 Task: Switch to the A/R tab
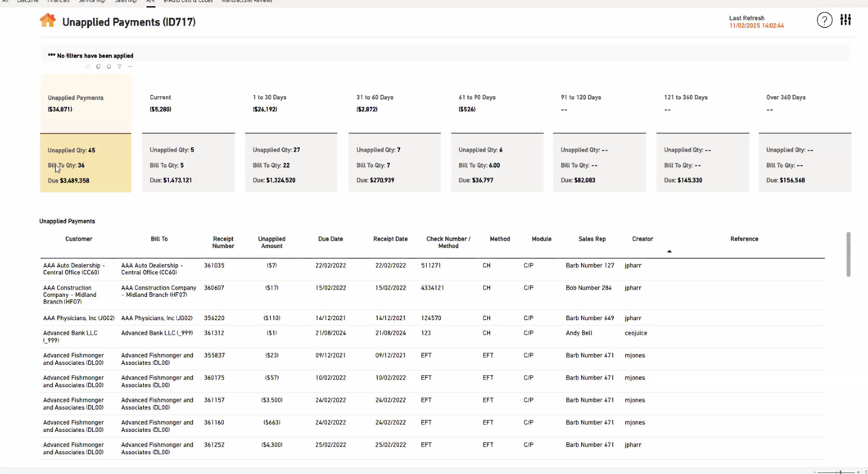pos(151,2)
